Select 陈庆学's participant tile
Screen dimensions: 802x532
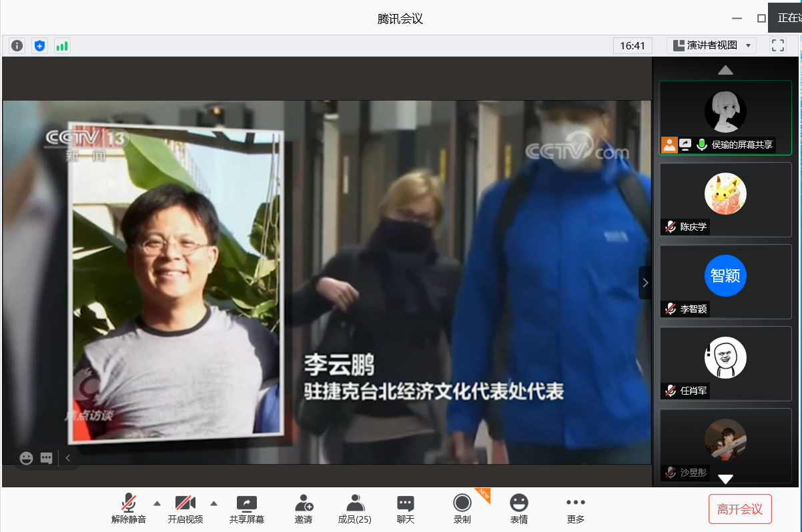coord(725,199)
